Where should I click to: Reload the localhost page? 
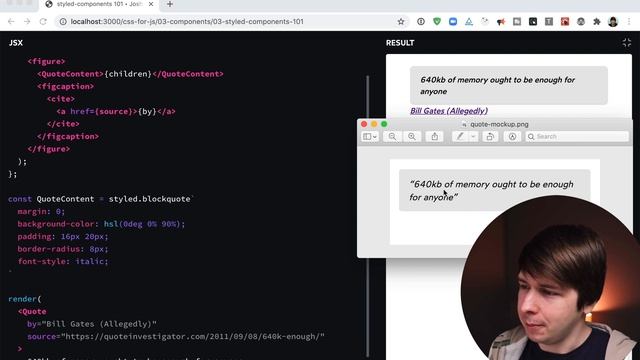coord(43,22)
